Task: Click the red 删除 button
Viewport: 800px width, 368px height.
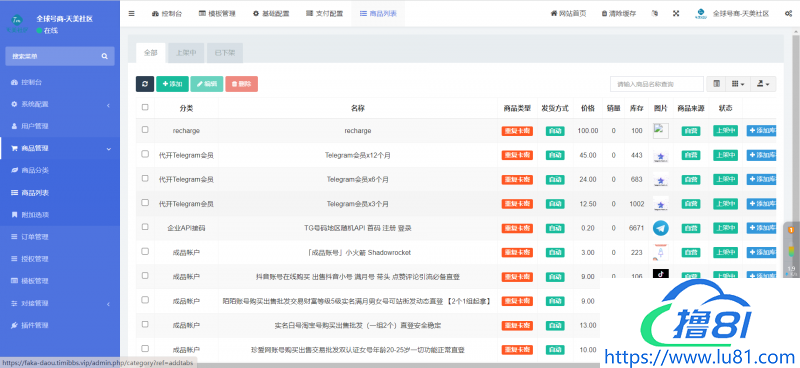Action: coord(241,84)
